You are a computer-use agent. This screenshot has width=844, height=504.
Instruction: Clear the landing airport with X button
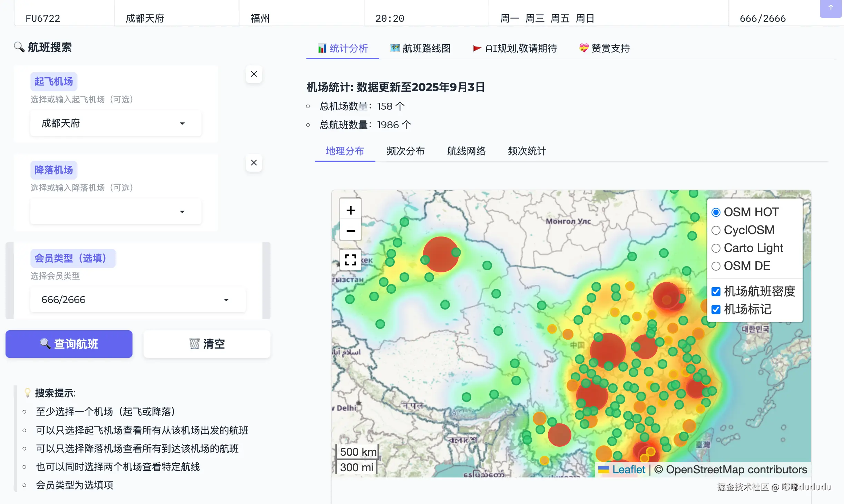click(254, 163)
